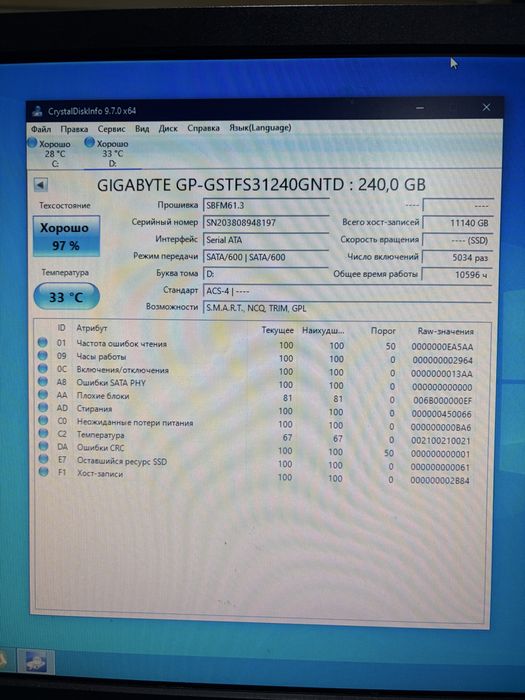Click the standard field ACS-4
Screen dimensions: 525x700
tap(347, 291)
